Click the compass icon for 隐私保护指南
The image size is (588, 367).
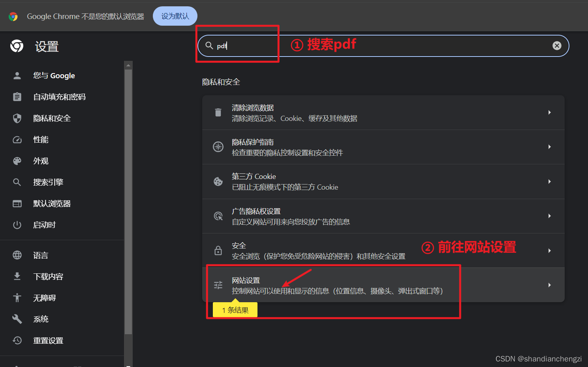(218, 147)
